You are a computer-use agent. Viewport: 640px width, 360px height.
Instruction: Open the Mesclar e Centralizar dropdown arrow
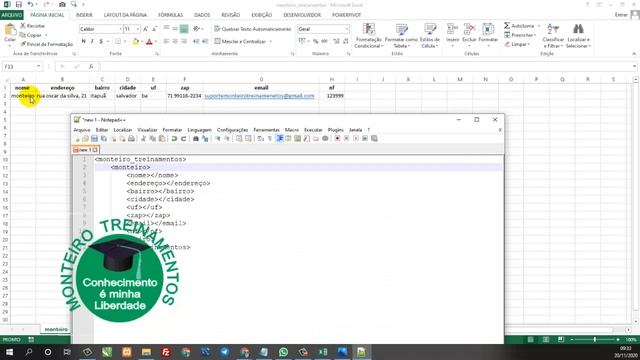271,41
